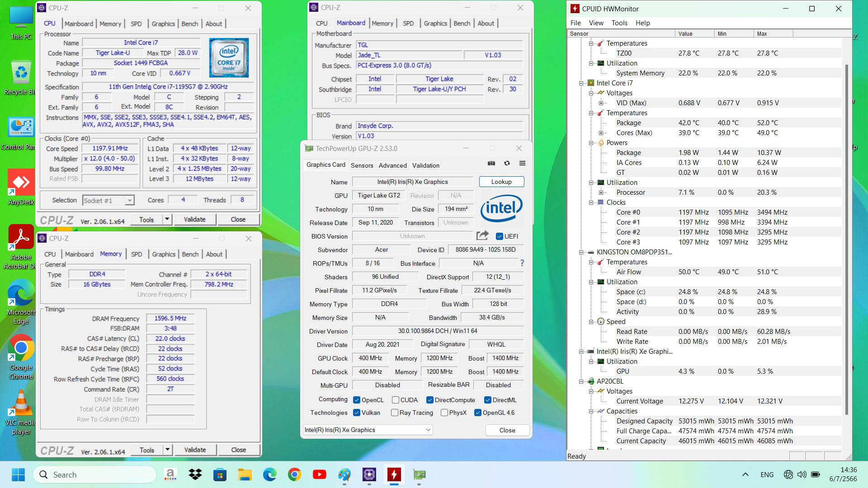868x488 pixels.
Task: Click the BIOS share/export icon in GPU-Z
Action: [x=482, y=235]
